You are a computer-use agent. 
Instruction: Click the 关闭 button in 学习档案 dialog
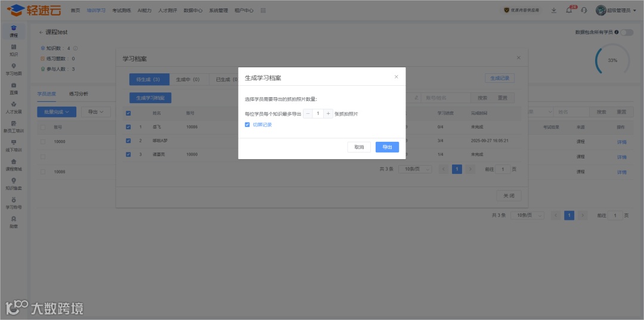click(509, 195)
